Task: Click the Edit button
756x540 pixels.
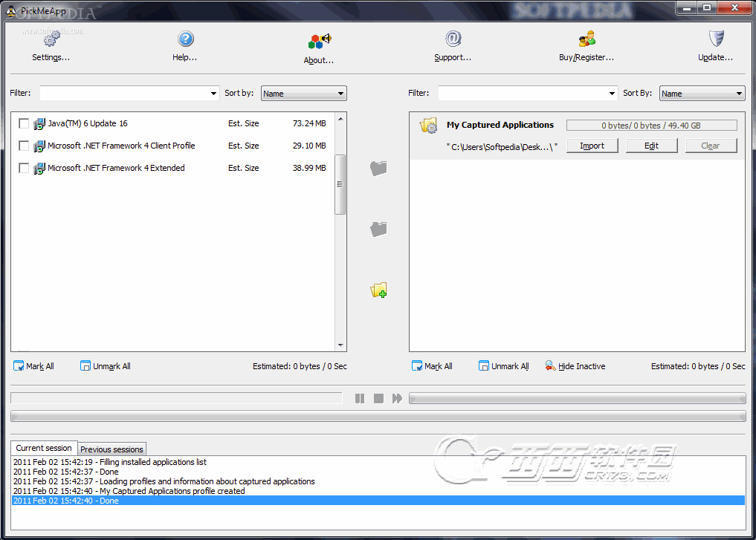Action: (651, 146)
